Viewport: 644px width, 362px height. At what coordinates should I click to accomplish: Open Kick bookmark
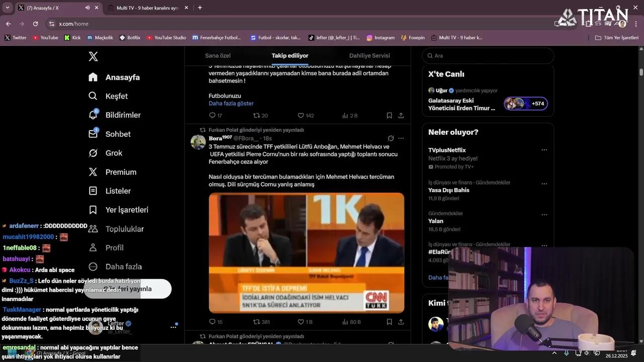(72, 38)
